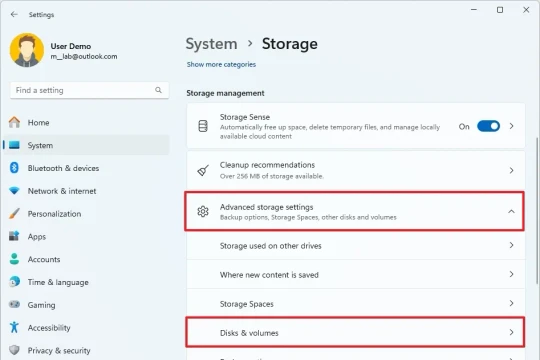Click the Storage management heading
The height and width of the screenshot is (360, 540).
point(225,93)
